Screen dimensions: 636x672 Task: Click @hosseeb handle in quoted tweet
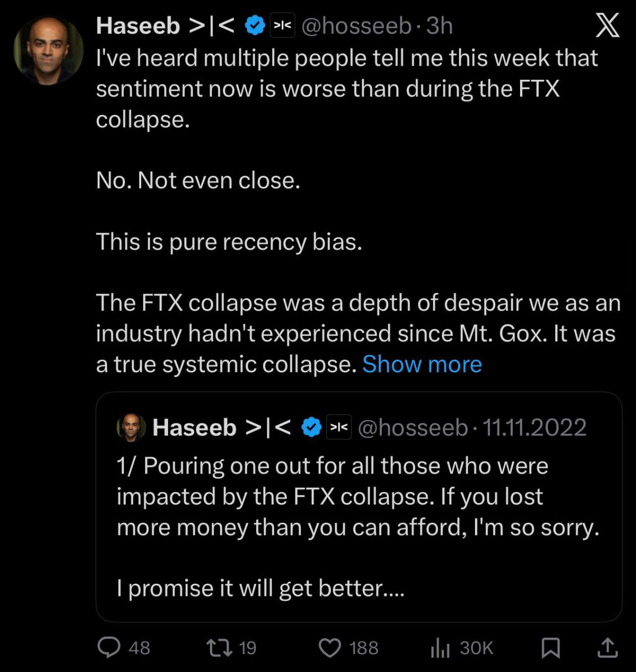413,427
